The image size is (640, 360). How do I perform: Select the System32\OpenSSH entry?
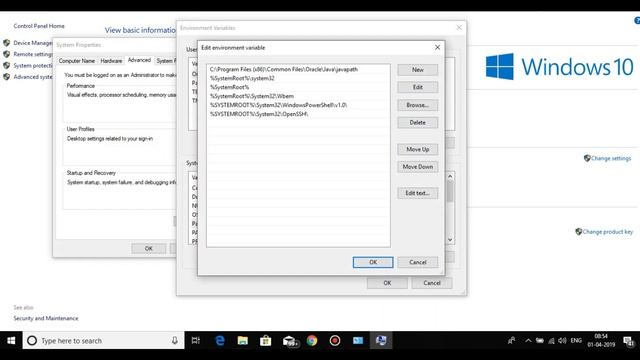point(298,114)
